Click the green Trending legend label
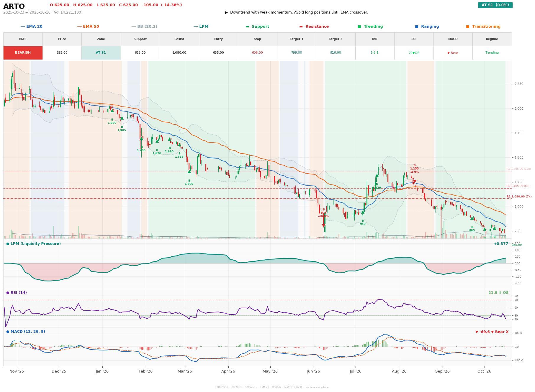The width and height of the screenshot is (535, 392). coord(370,27)
